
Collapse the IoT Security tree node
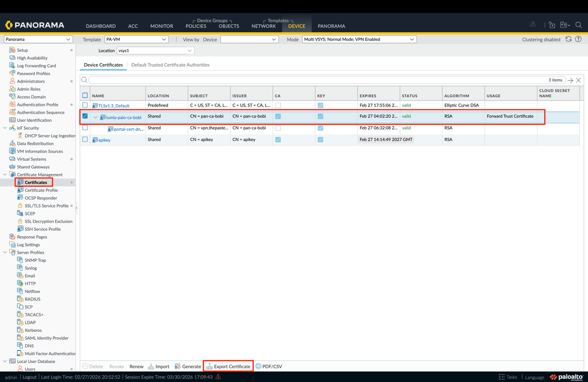5,128
